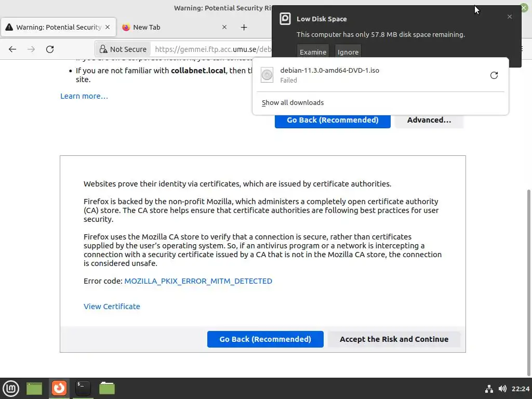The height and width of the screenshot is (399, 532).
Task: Click the volume speaker tray icon
Action: click(502, 389)
